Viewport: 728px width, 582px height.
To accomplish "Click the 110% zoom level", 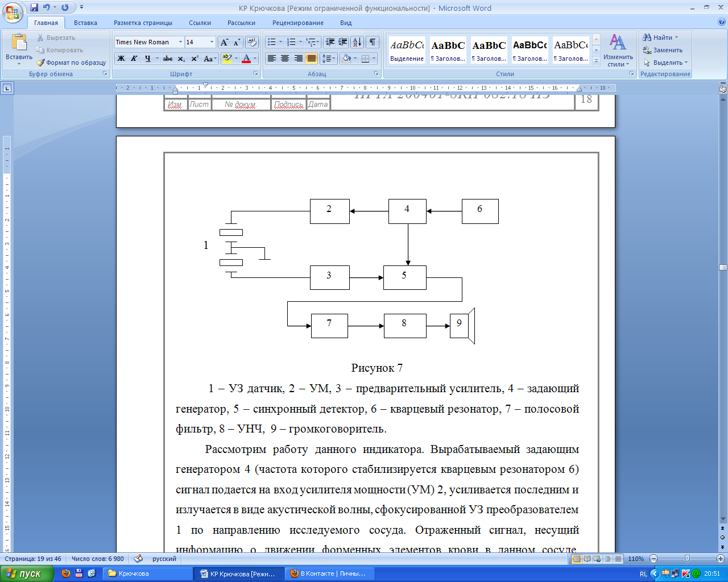I will point(636,559).
